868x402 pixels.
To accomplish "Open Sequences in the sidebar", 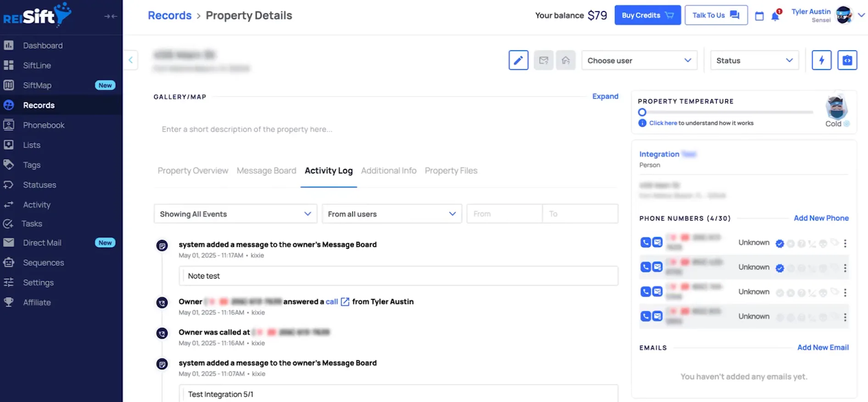I will 44,262.
